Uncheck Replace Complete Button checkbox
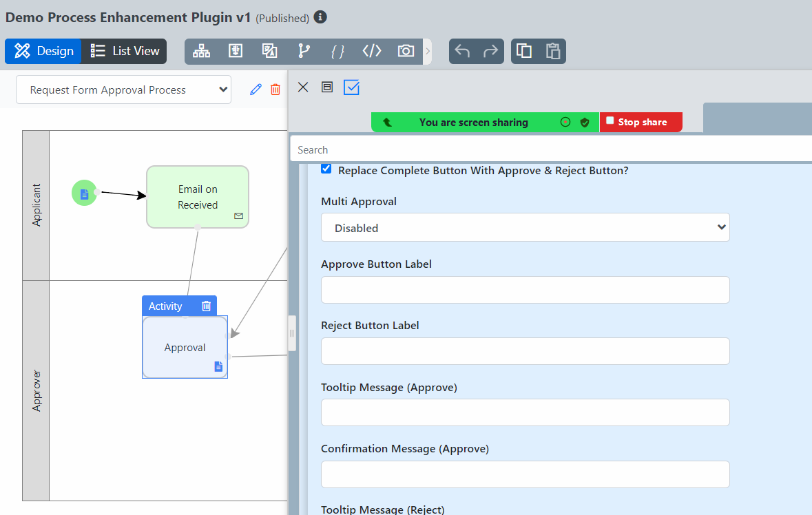This screenshot has width=812, height=515. [x=326, y=169]
